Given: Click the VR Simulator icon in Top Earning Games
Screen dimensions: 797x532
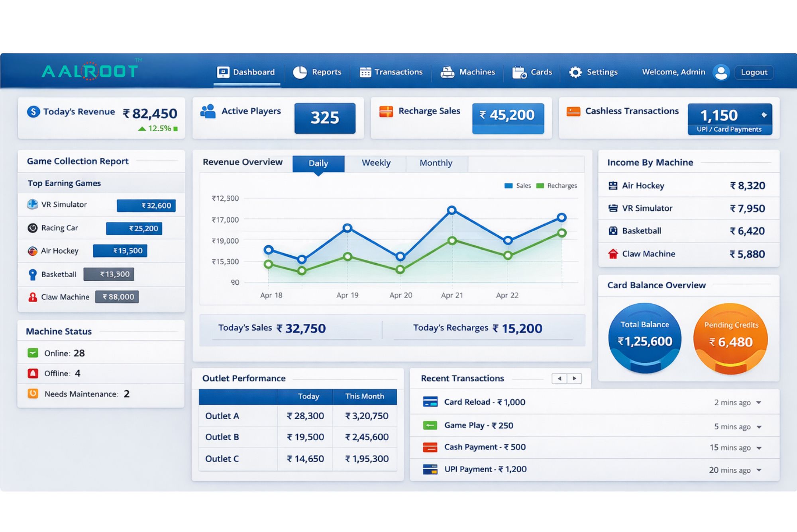Looking at the screenshot, I should pyautogui.click(x=32, y=204).
